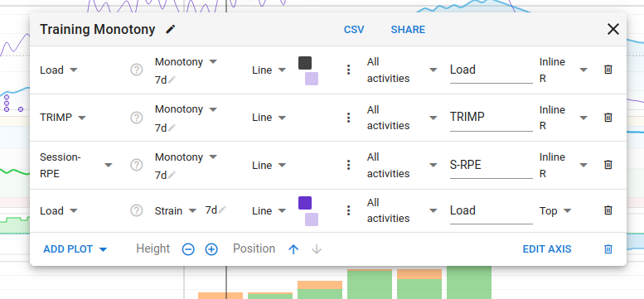Move chart position up
The width and height of the screenshot is (644, 299).
coord(293,249)
